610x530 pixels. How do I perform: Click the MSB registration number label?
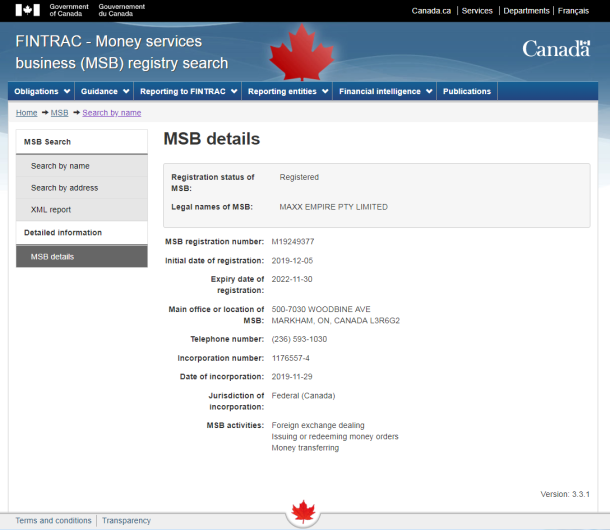214,242
